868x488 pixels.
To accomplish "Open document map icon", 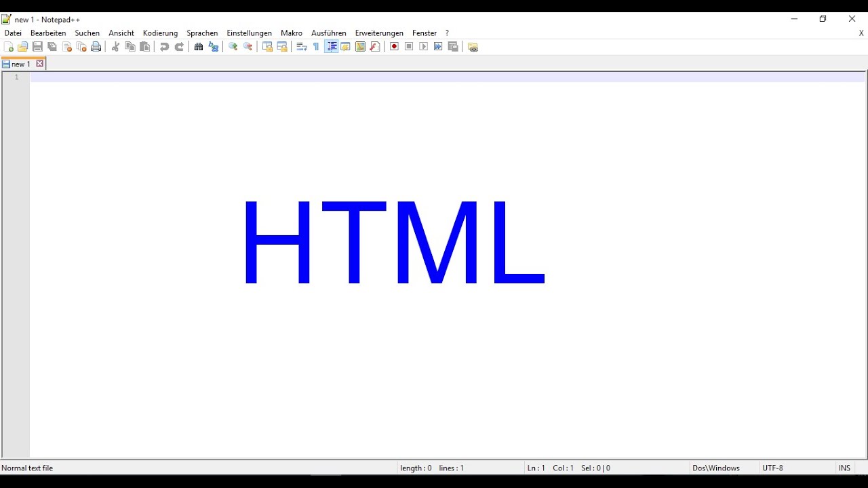I will click(x=360, y=47).
